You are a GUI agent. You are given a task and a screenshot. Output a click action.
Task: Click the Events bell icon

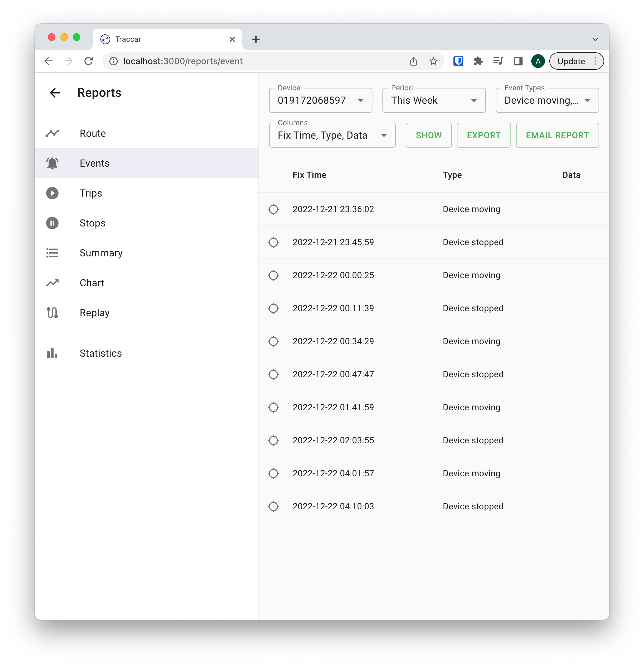(x=52, y=163)
